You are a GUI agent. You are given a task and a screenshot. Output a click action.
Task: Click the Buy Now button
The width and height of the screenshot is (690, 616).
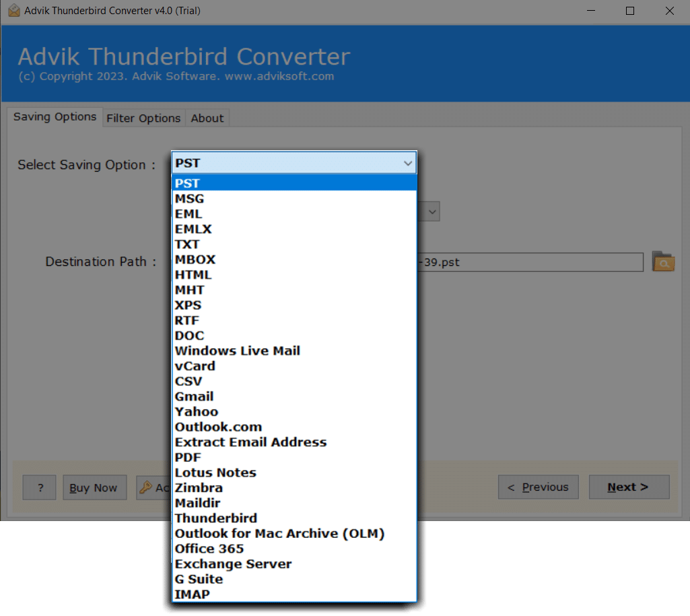pos(95,487)
